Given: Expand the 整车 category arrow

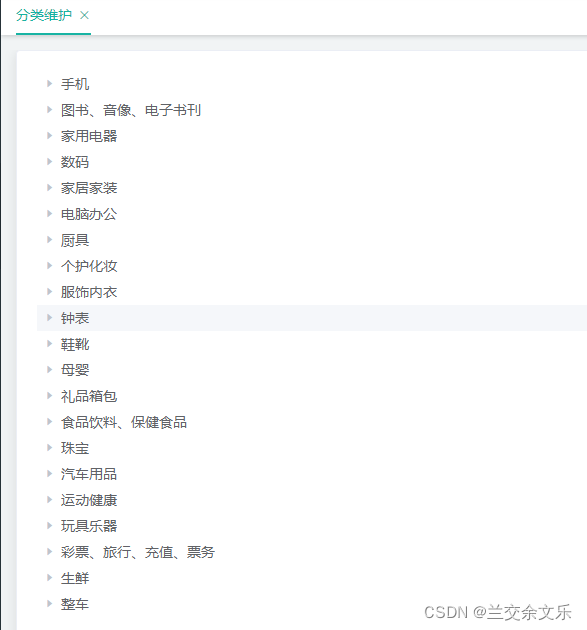Looking at the screenshot, I should coord(49,604).
